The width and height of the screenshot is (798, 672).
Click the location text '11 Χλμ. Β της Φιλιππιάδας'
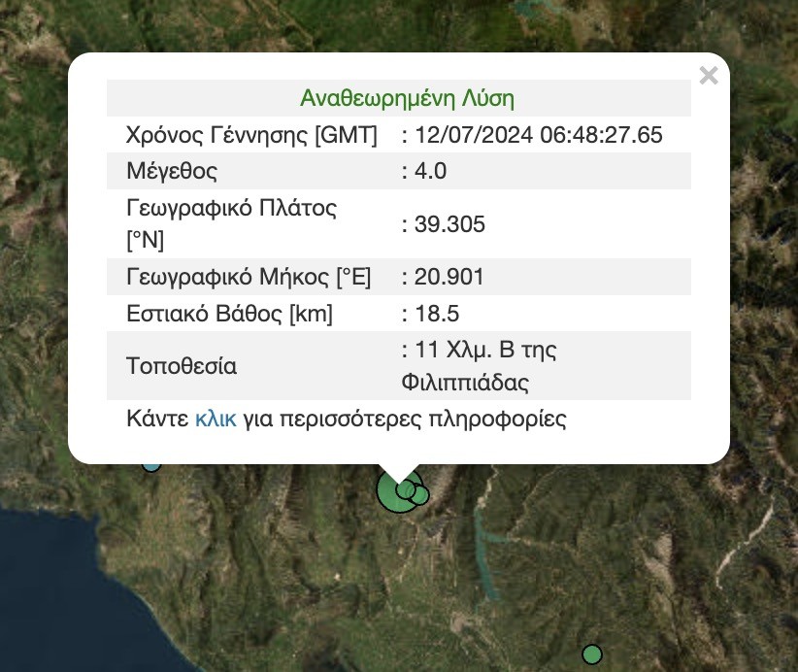click(x=480, y=365)
